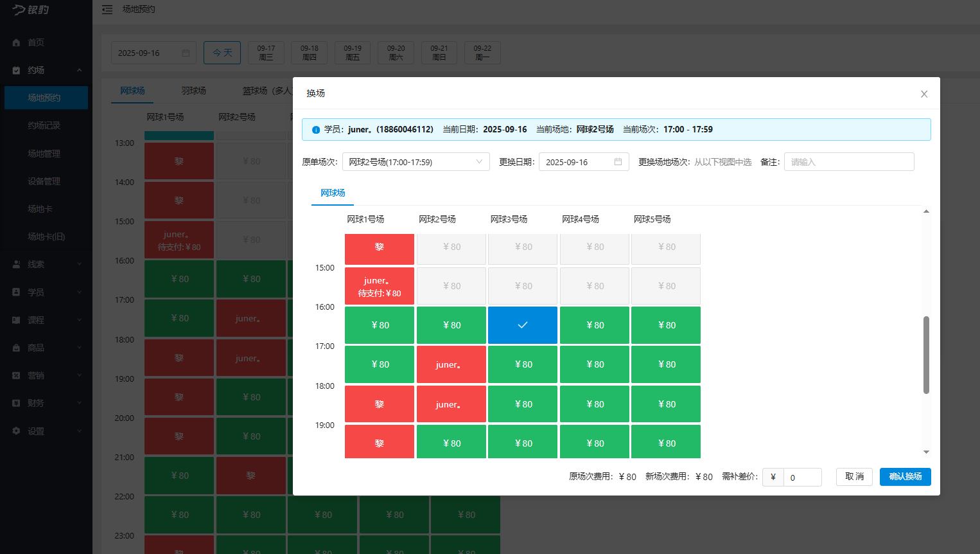
Task: Click the 备注 remarks input field
Action: pos(848,162)
